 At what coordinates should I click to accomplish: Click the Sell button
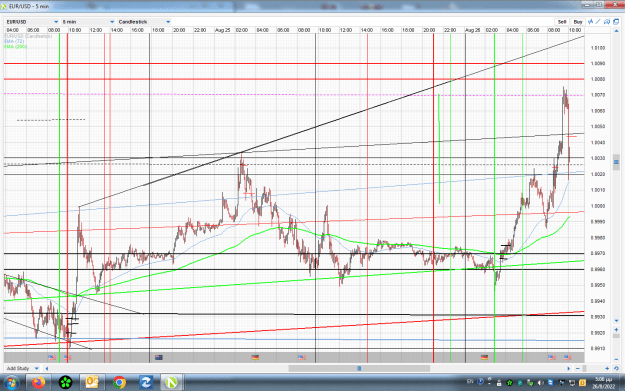(x=562, y=22)
